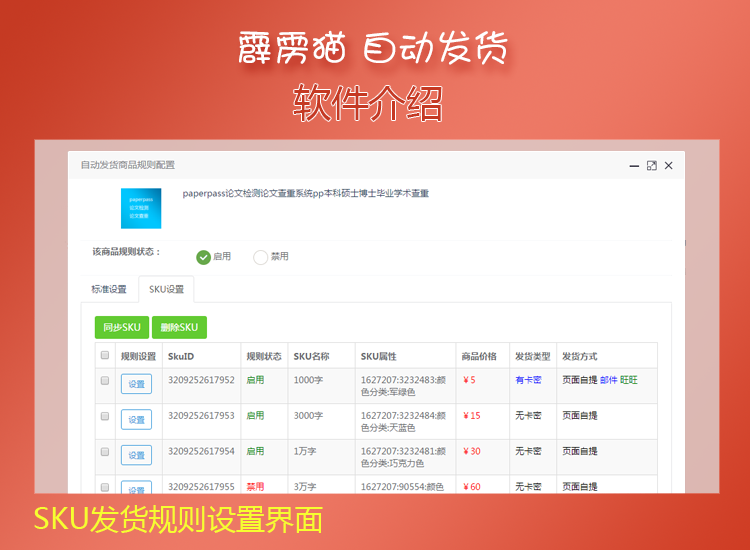Click SKU ID 3209252617953

click(x=201, y=415)
